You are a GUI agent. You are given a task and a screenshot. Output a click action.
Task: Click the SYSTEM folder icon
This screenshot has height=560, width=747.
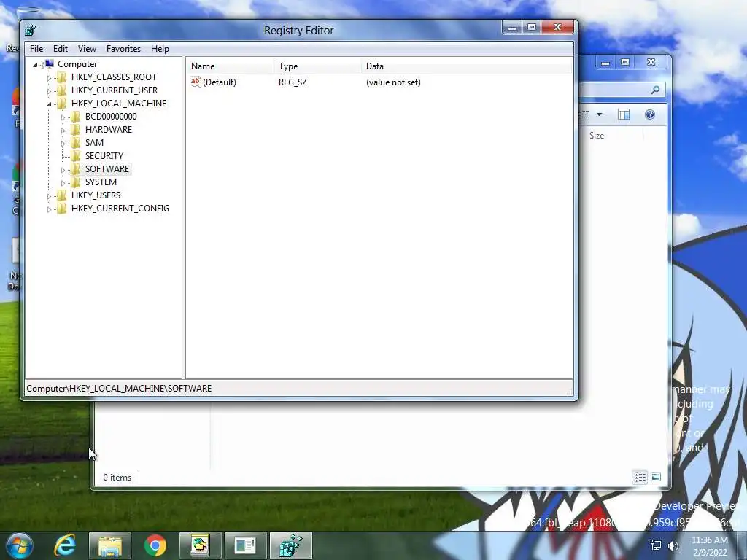[76, 182]
